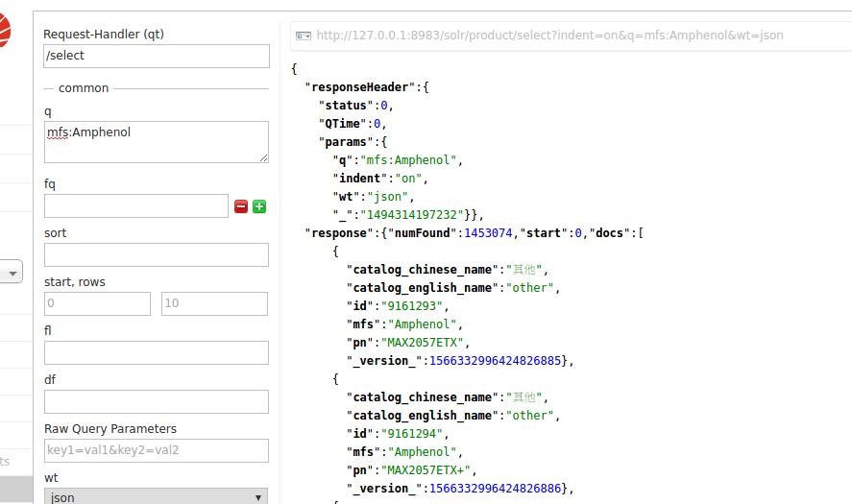
Task: Click the df default field input
Action: [x=156, y=401]
